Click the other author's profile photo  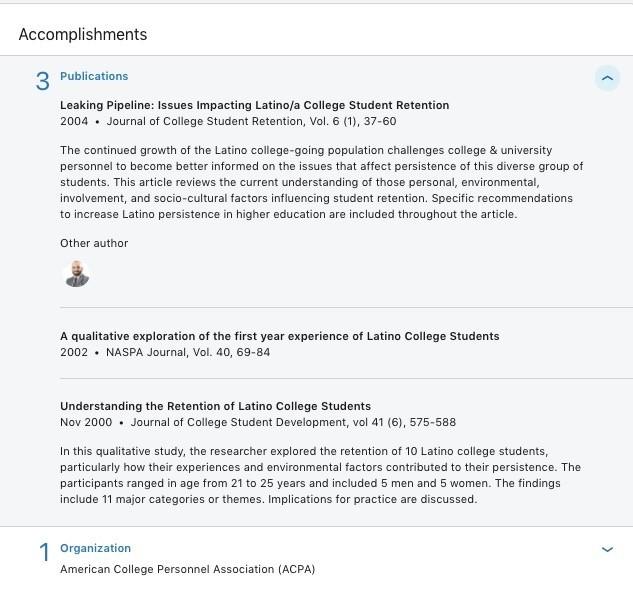(76, 274)
